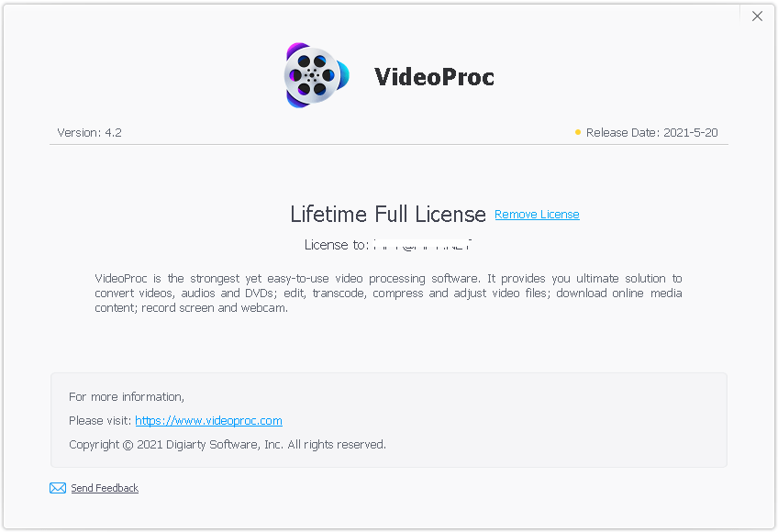Click the VideoProc description paragraph
778x532 pixels.
pyautogui.click(x=388, y=293)
